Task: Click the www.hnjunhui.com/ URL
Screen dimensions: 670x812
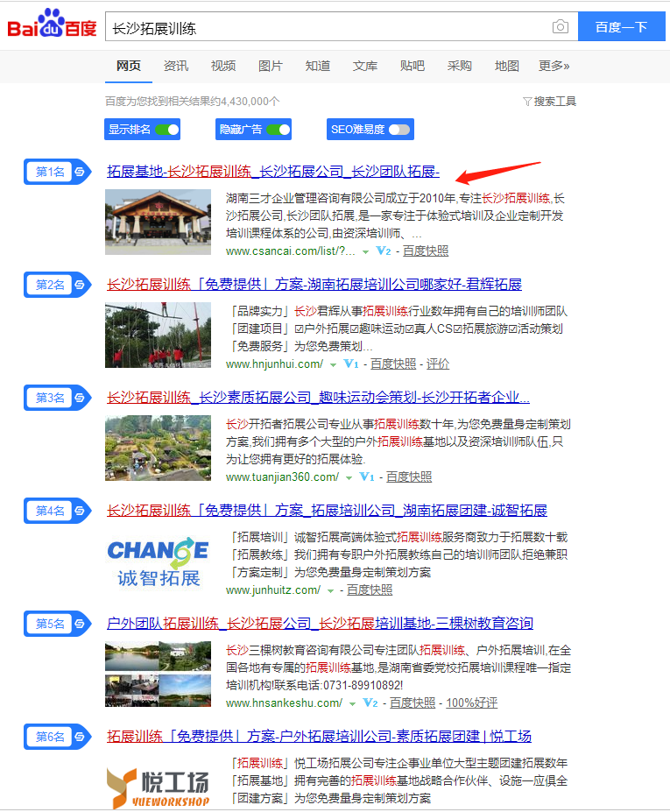Action: tap(274, 364)
